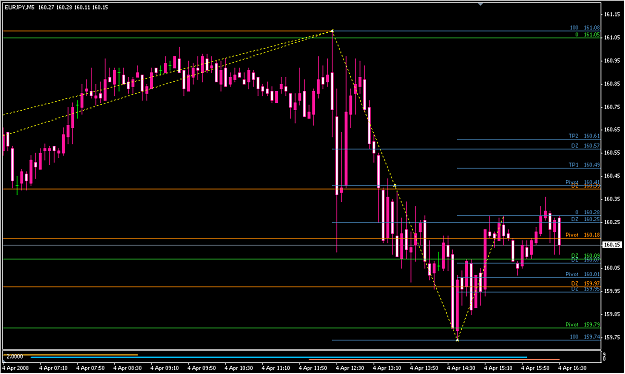Select the TP2 160.61 level label
The height and width of the screenshot is (374, 625).
[584, 136]
